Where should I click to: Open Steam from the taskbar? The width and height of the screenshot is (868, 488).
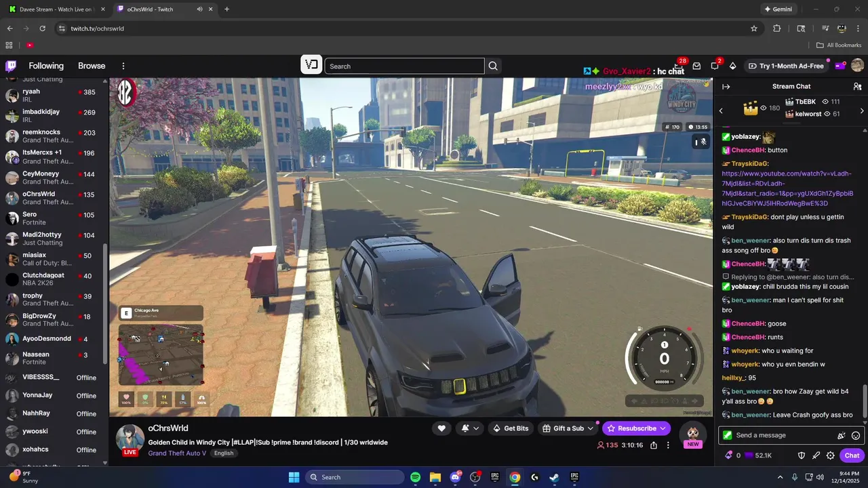554,477
